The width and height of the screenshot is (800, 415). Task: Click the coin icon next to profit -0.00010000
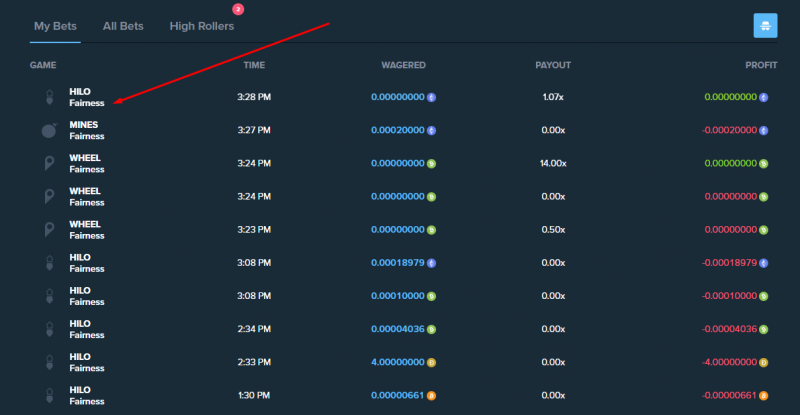[763, 296]
